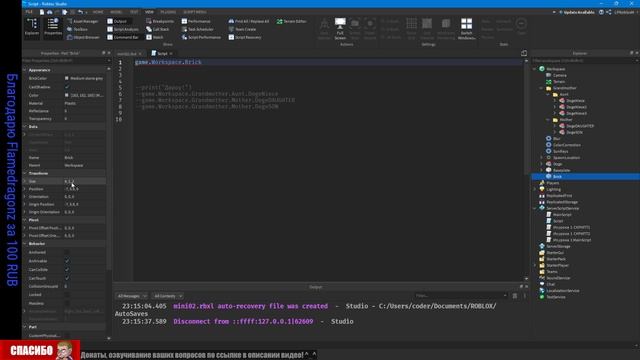The image size is (640, 360).
Task: Select DogeDAUGHTER in Explorer
Action: pyautogui.click(x=580, y=126)
